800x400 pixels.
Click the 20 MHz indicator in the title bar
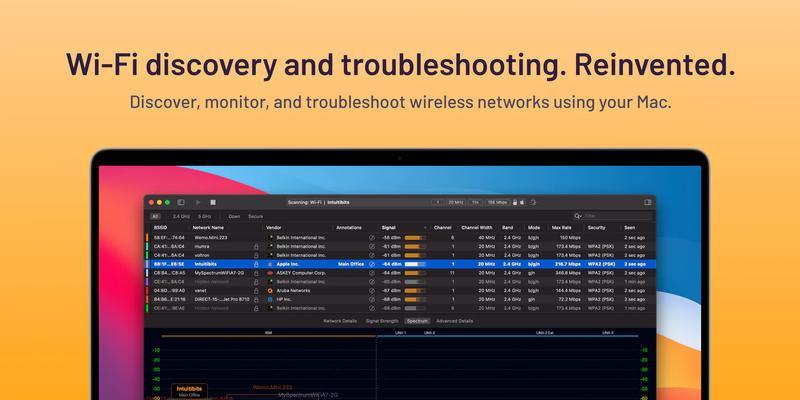(456, 203)
